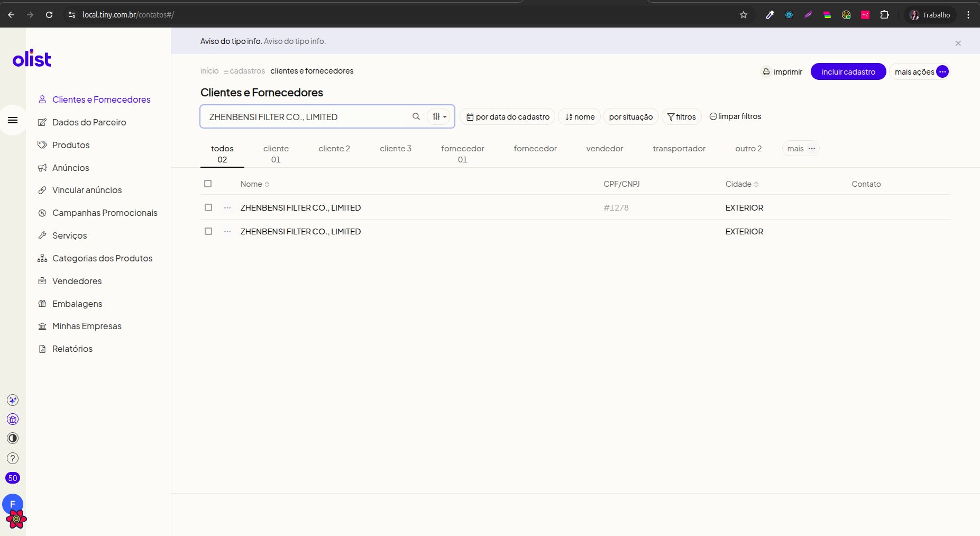Expand the mais tabs dropdown
980x536 pixels.
click(x=801, y=149)
